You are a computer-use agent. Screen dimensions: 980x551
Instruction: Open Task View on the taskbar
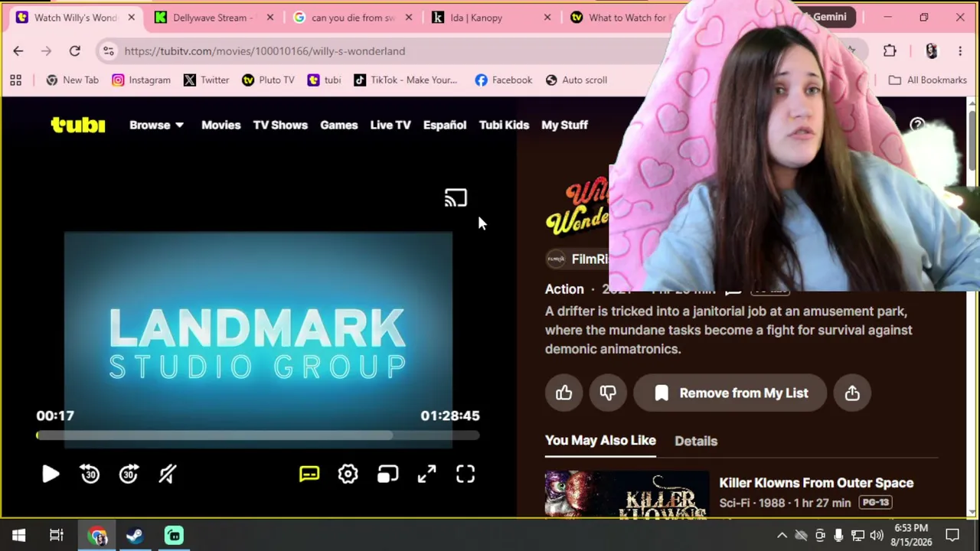tap(56, 536)
